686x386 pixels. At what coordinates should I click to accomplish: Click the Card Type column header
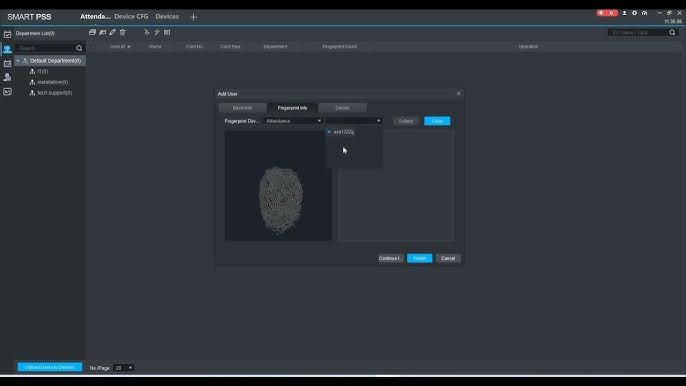click(x=231, y=46)
